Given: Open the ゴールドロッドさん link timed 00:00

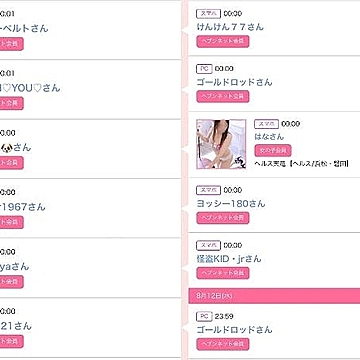Looking at the screenshot, I should pos(234,82).
